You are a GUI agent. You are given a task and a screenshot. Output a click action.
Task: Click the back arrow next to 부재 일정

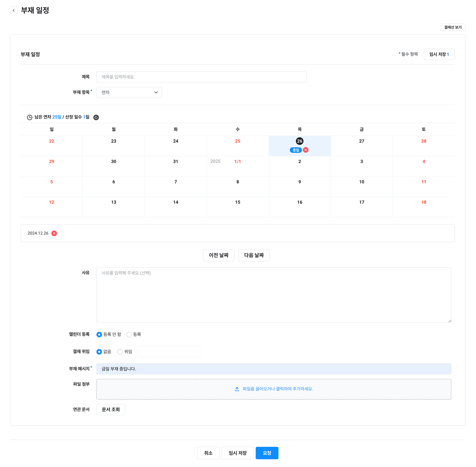(14, 10)
